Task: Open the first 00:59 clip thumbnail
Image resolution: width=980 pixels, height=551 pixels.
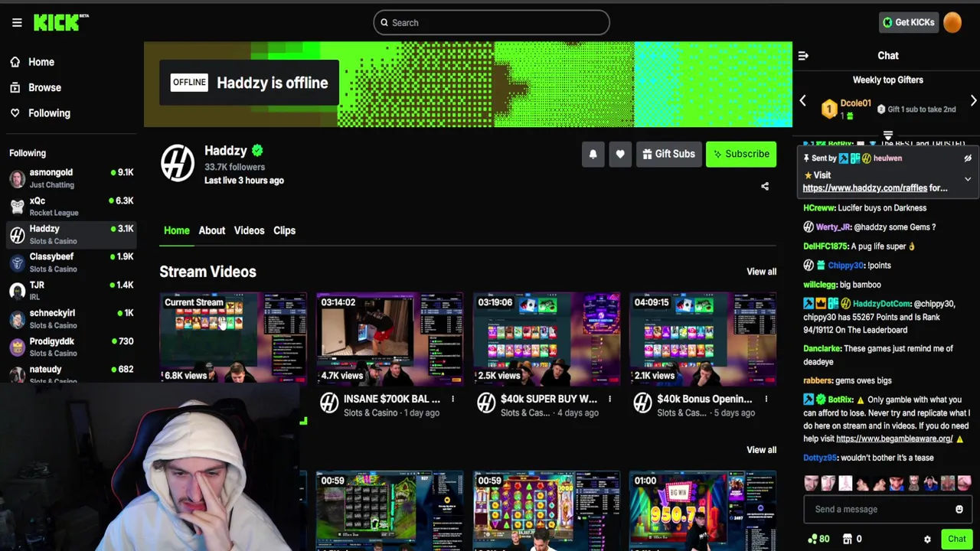Action: pos(390,510)
